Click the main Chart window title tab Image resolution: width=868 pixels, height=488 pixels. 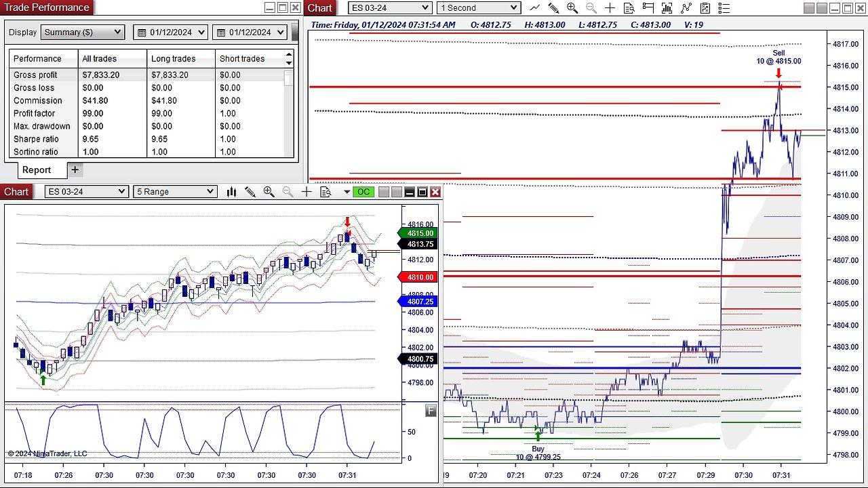tap(319, 8)
